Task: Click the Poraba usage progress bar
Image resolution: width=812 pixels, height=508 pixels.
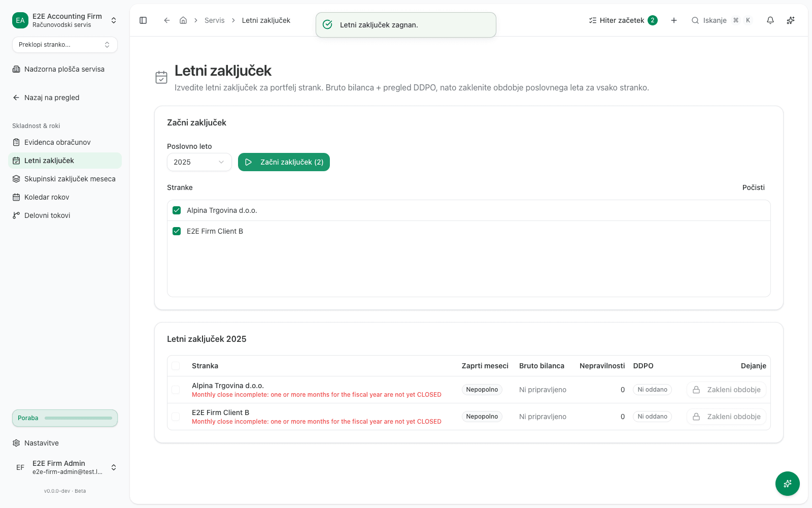Action: pos(78,418)
